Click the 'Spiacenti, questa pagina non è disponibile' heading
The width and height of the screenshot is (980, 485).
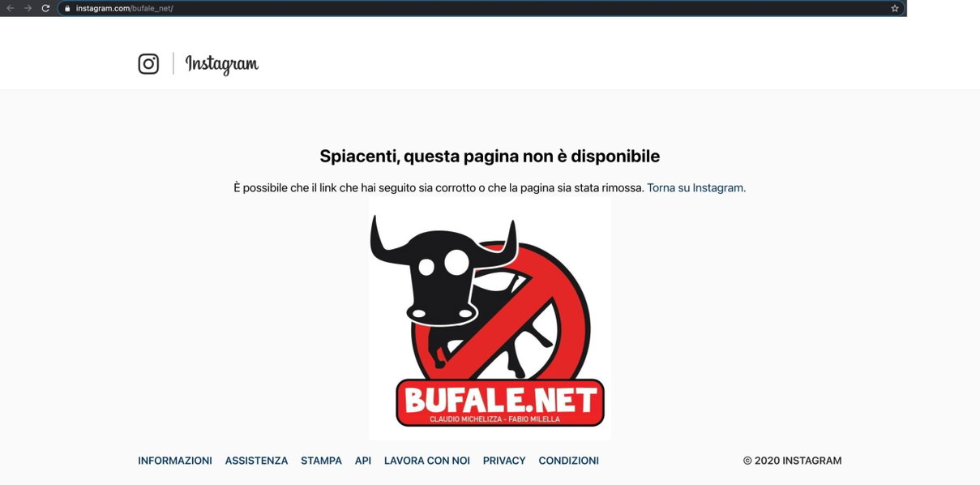pyautogui.click(x=490, y=156)
